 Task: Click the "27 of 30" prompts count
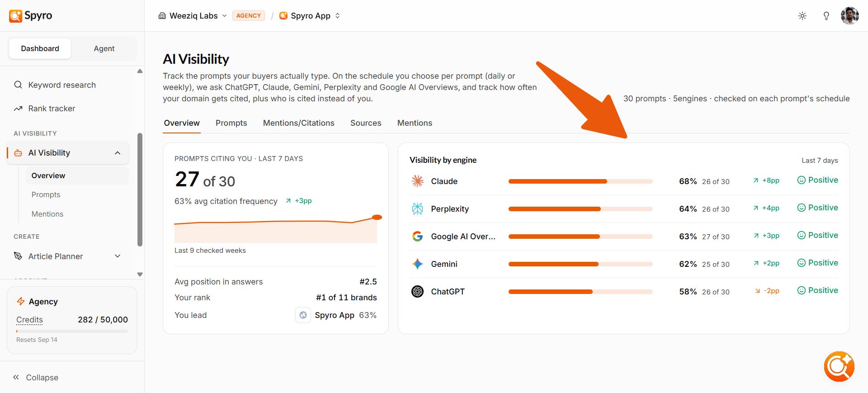[x=205, y=180]
